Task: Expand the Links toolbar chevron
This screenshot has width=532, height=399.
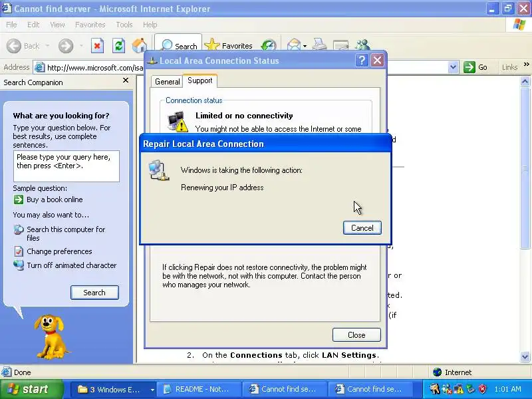Action: [x=526, y=64]
